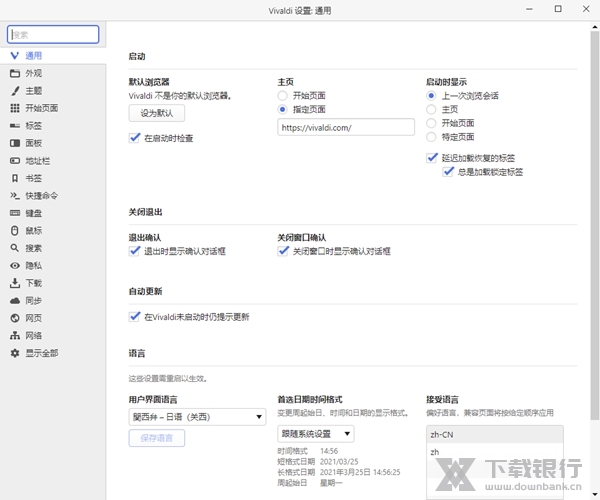This screenshot has width=600, height=500.
Task: Click the 设为默认 button
Action: pos(157,113)
